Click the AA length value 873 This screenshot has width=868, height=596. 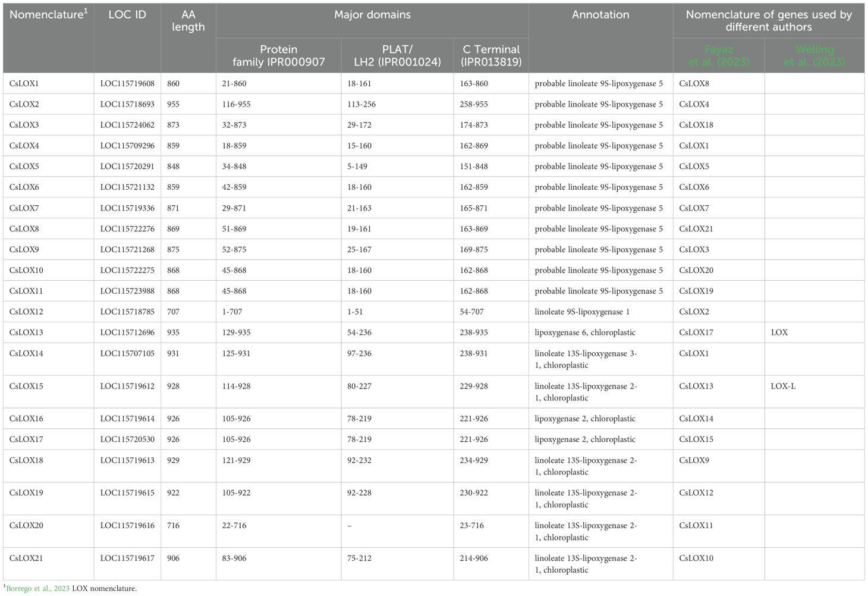tap(173, 126)
